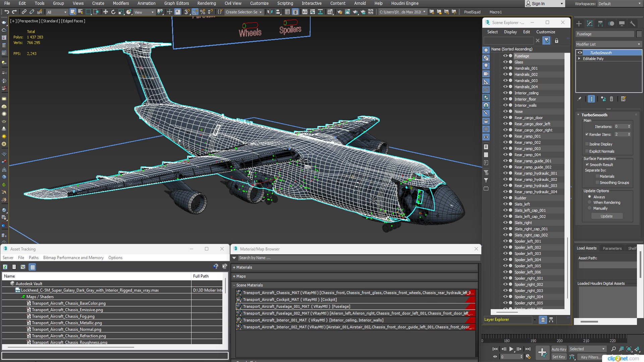Open the Render Setup icon
644x362 pixels.
(x=340, y=12)
